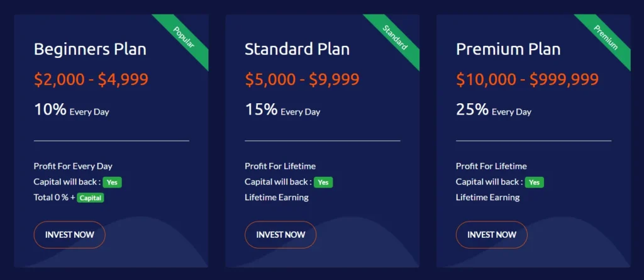This screenshot has width=644, height=280.
Task: Choose Invest Now for Premium Plan
Action: click(x=491, y=235)
